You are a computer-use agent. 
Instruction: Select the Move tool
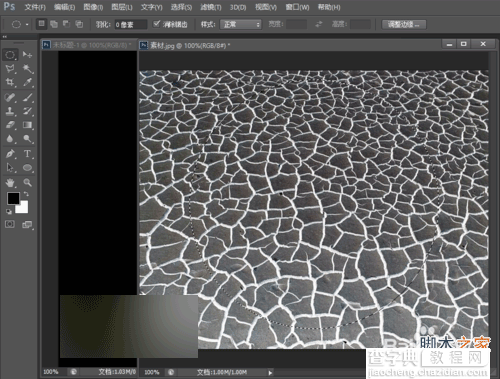(x=27, y=55)
